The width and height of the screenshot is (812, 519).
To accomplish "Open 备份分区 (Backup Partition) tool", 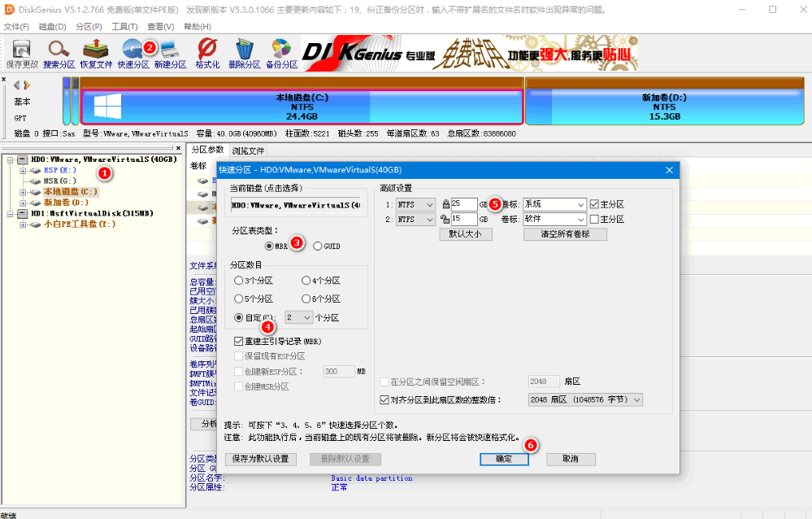I will (x=281, y=52).
